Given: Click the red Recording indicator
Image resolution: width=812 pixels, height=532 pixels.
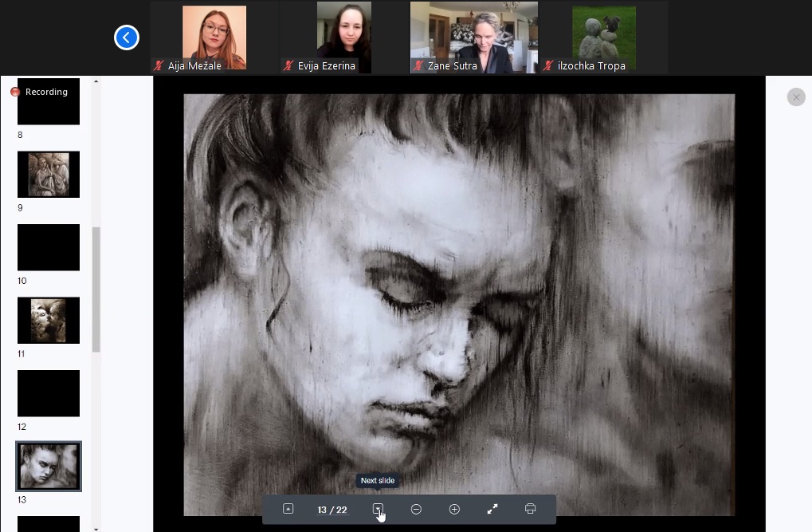Looking at the screenshot, I should pyautogui.click(x=15, y=92).
